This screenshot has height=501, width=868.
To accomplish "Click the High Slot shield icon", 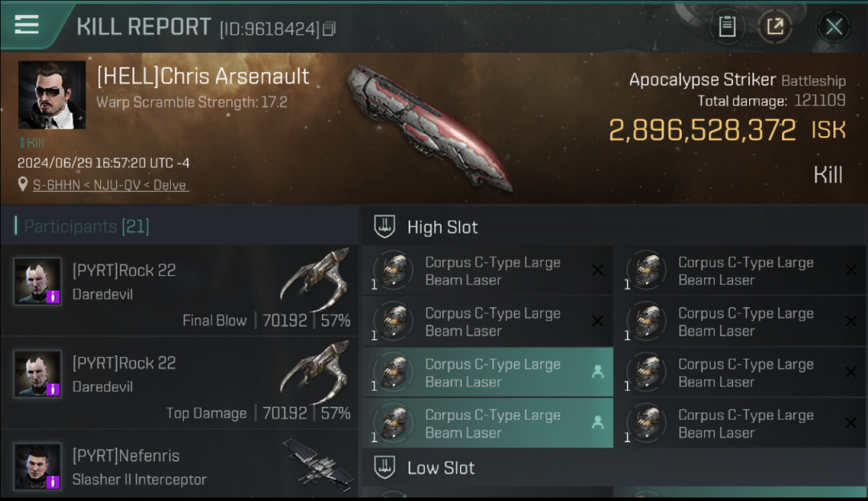I will (385, 226).
